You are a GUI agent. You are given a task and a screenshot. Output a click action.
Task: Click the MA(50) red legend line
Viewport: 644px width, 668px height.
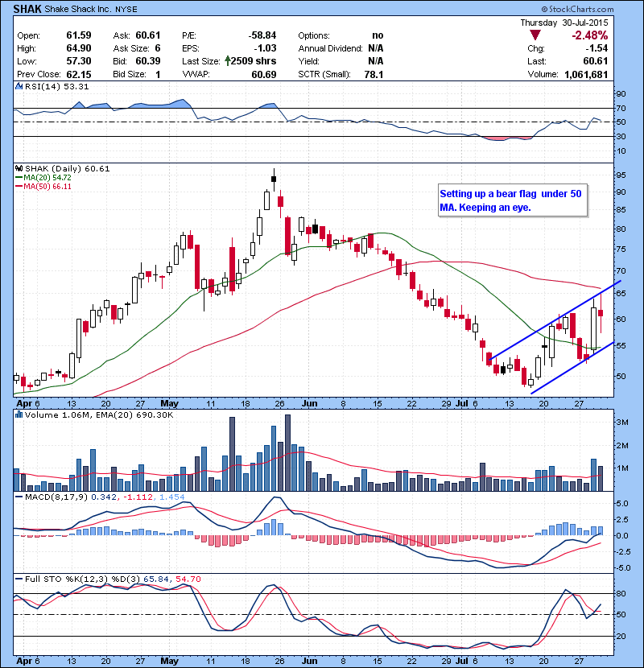tap(19, 187)
